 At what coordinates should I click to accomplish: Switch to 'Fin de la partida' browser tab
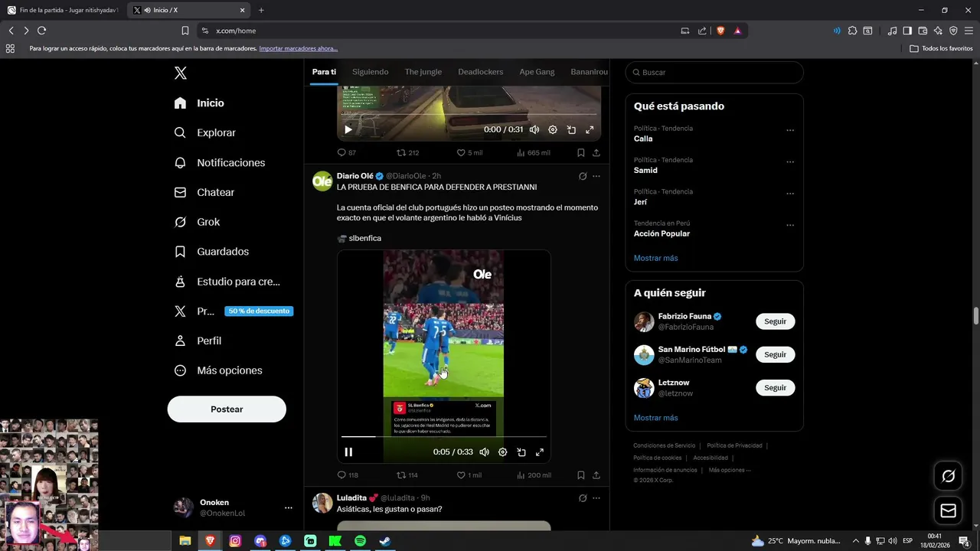64,10
